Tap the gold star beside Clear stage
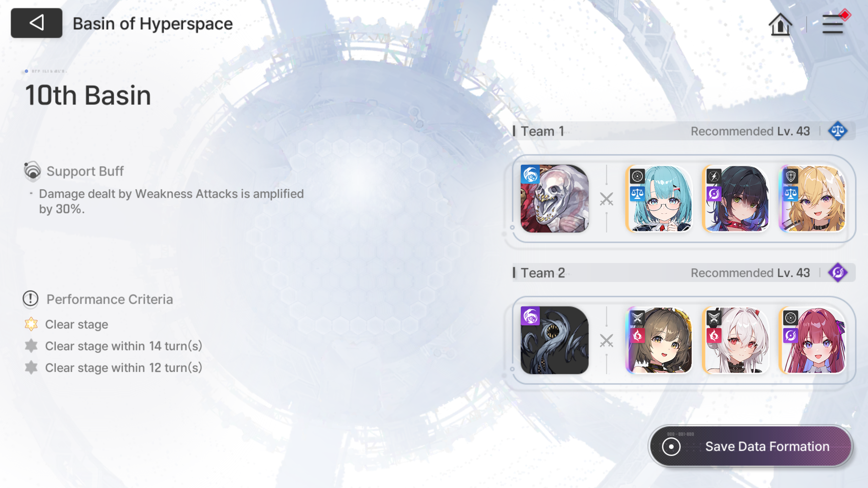868x488 pixels. pyautogui.click(x=31, y=324)
